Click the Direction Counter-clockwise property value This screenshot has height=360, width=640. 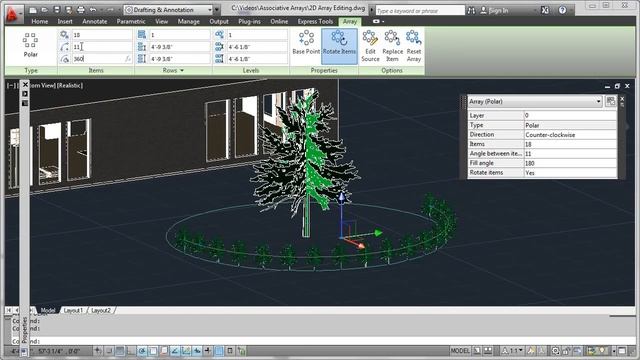(570, 135)
